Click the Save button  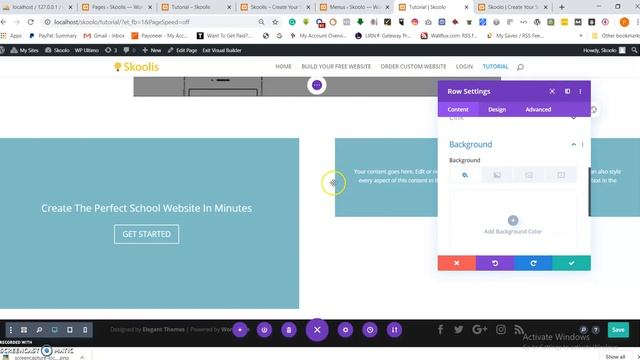click(x=618, y=330)
